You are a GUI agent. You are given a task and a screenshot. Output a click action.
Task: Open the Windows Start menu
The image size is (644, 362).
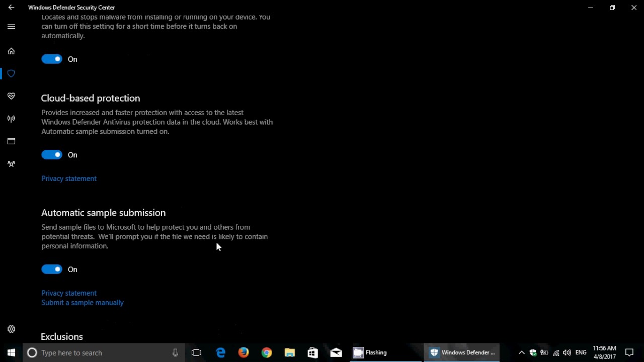11,352
